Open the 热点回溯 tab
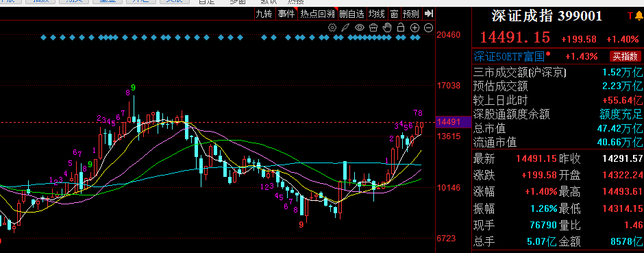Screen dimensions: 644x253 pos(317,14)
